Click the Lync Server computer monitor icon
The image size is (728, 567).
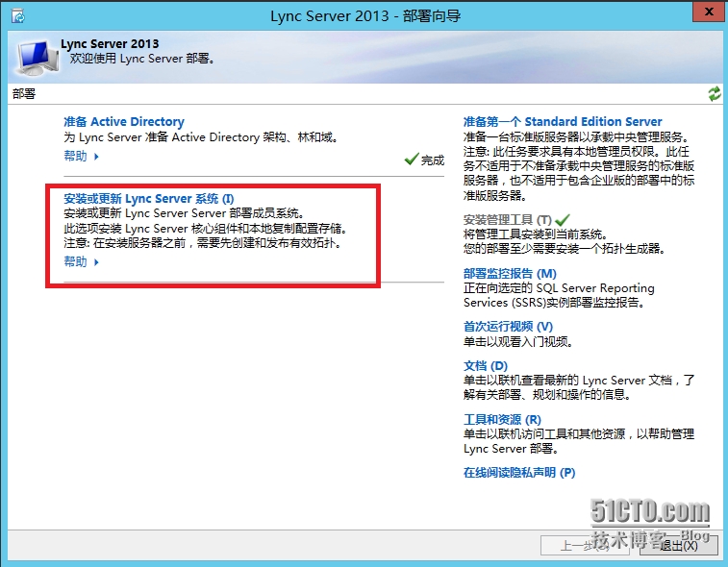[38, 58]
